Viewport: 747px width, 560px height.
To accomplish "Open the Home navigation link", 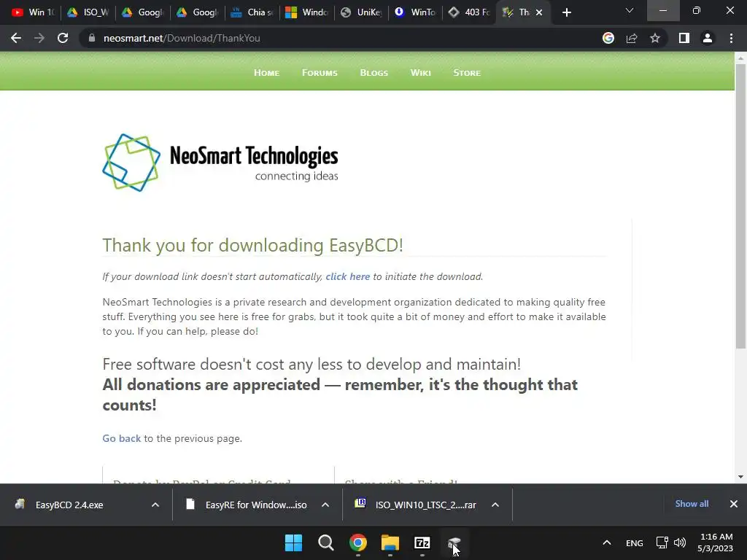I will click(266, 73).
